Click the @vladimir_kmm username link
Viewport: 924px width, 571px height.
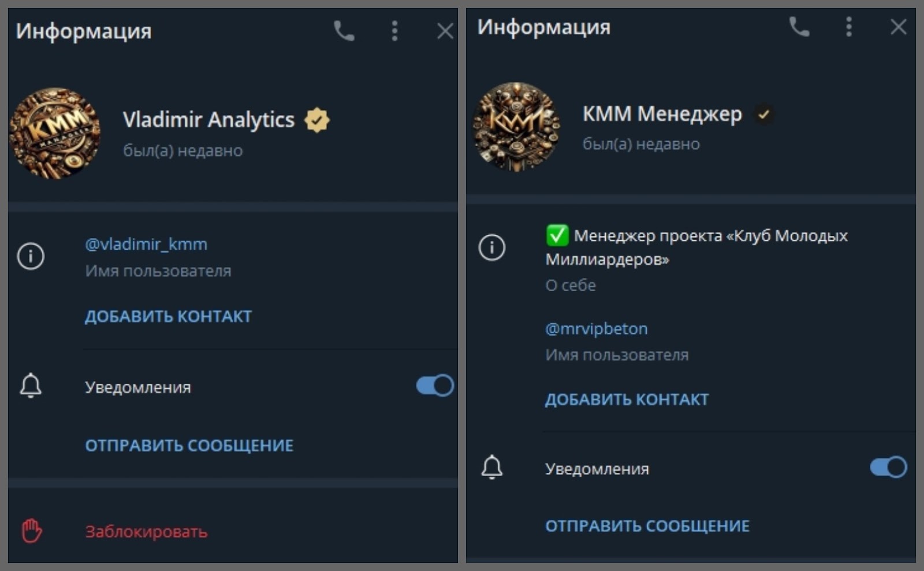[146, 244]
